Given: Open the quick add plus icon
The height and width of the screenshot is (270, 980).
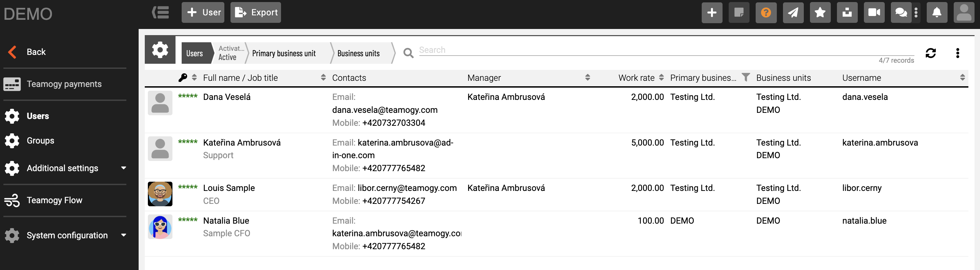Looking at the screenshot, I should [712, 13].
